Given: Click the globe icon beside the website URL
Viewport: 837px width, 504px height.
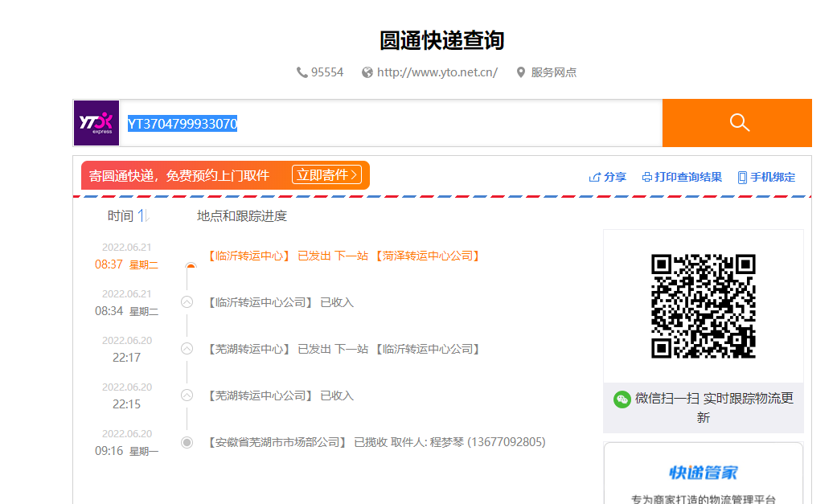Looking at the screenshot, I should [x=367, y=72].
